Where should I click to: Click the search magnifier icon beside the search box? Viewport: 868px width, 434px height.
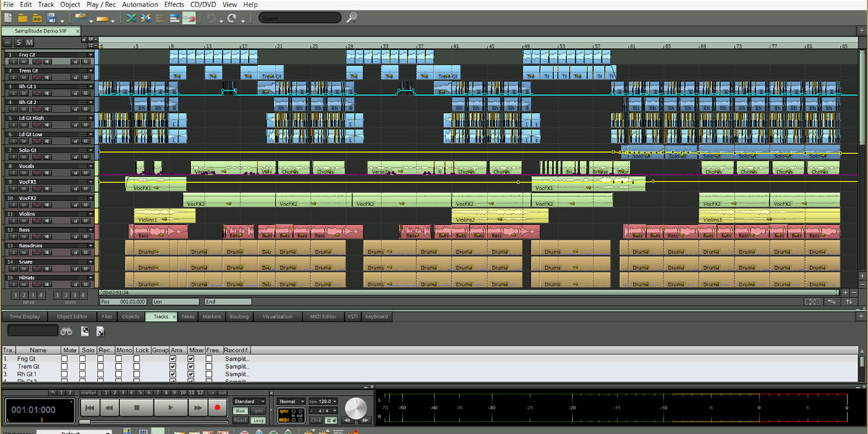(x=352, y=17)
